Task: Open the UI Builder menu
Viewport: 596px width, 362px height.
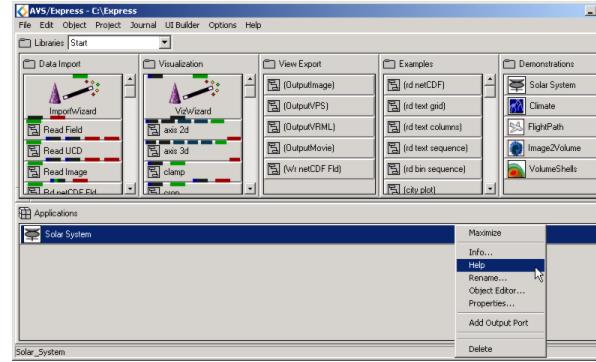Action: tap(182, 25)
